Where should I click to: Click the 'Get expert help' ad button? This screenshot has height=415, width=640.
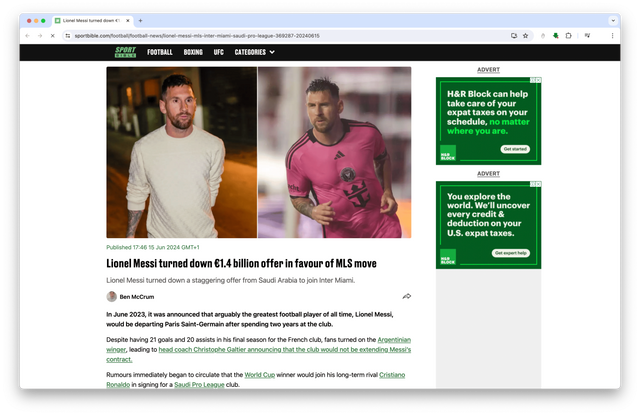511,253
